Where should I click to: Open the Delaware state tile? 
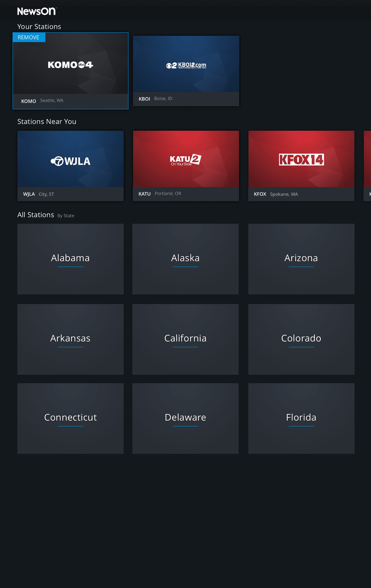(185, 418)
